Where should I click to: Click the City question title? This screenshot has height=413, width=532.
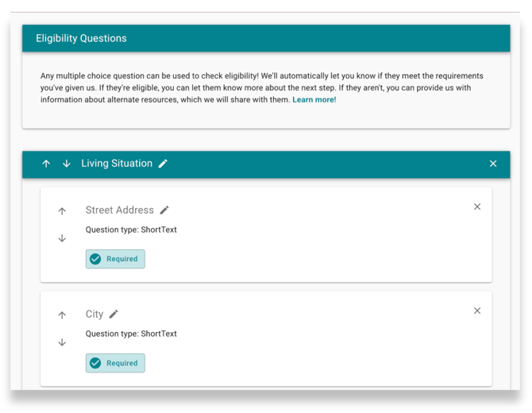(94, 315)
